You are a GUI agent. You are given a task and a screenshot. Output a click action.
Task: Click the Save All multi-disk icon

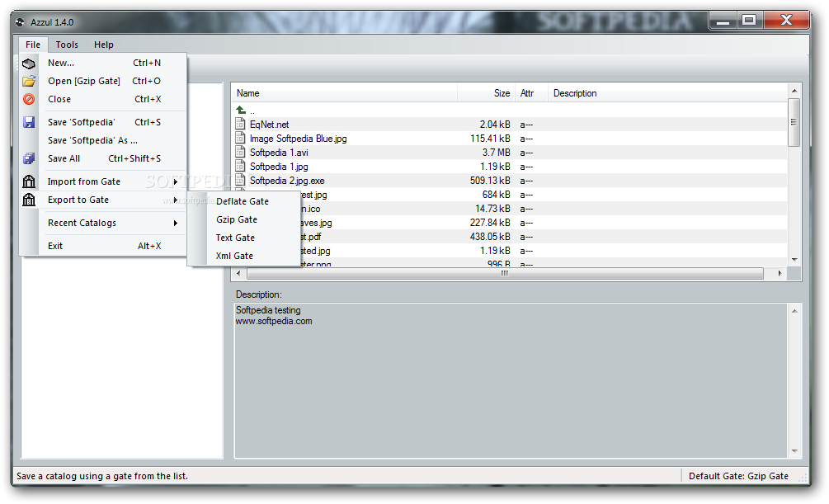coord(29,158)
